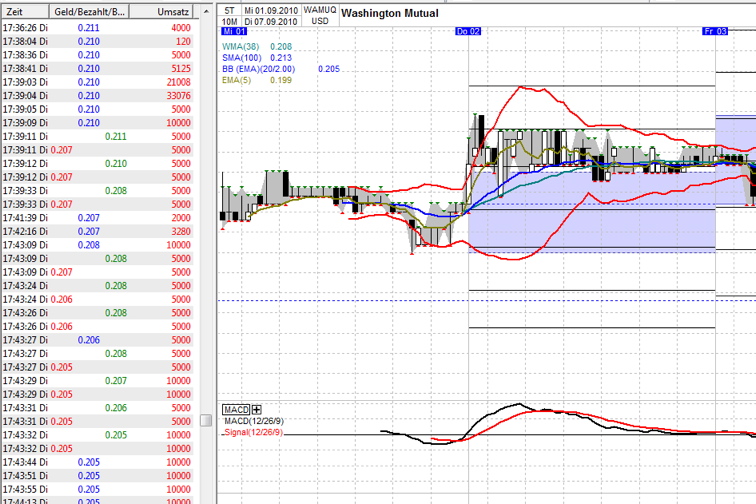
Task: Click the WAMUQ ticker symbol
Action: 320,10
